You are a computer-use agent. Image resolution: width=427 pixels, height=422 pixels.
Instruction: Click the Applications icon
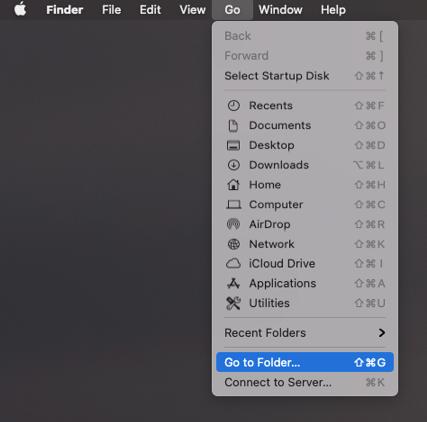pos(233,283)
